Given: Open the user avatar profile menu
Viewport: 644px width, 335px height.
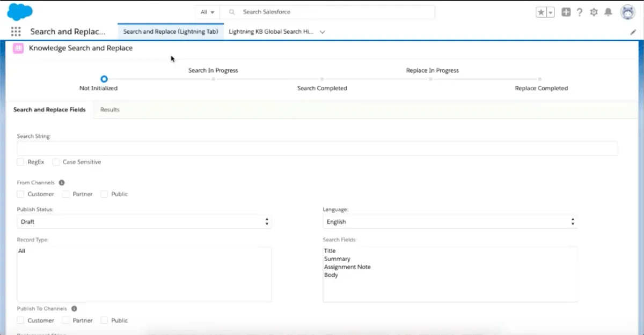Looking at the screenshot, I should coord(628,12).
